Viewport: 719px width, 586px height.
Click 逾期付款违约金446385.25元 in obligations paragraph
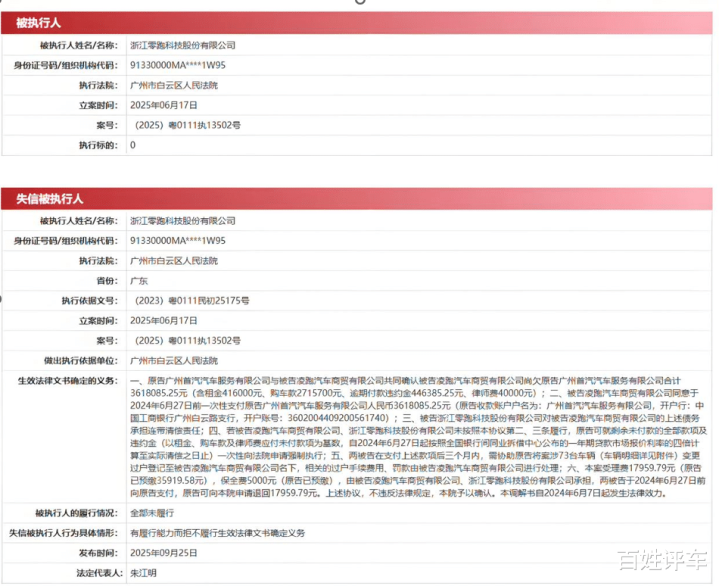point(406,393)
